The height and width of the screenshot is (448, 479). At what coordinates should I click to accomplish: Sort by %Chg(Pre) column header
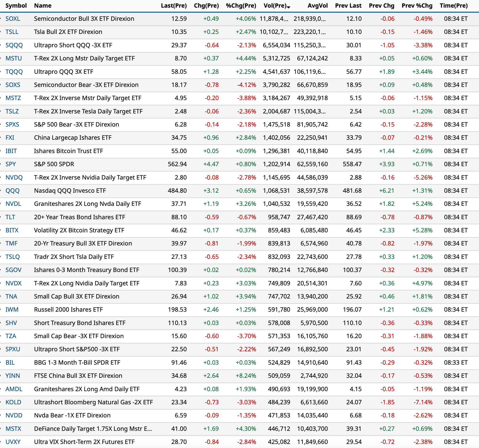(241, 5)
